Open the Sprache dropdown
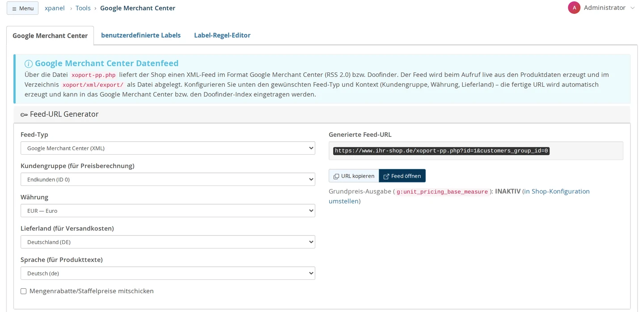Screen dimensions: 644x312 168,273
